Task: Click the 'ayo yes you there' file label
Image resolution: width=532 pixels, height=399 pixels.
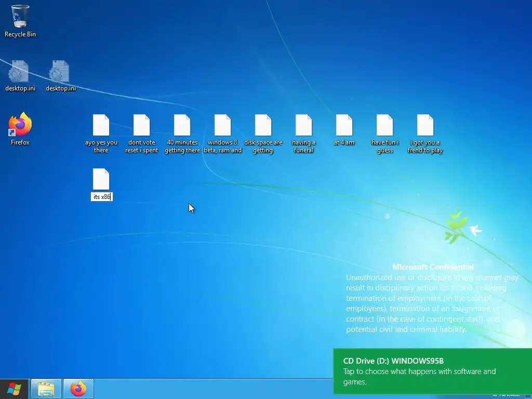Action: (101, 146)
